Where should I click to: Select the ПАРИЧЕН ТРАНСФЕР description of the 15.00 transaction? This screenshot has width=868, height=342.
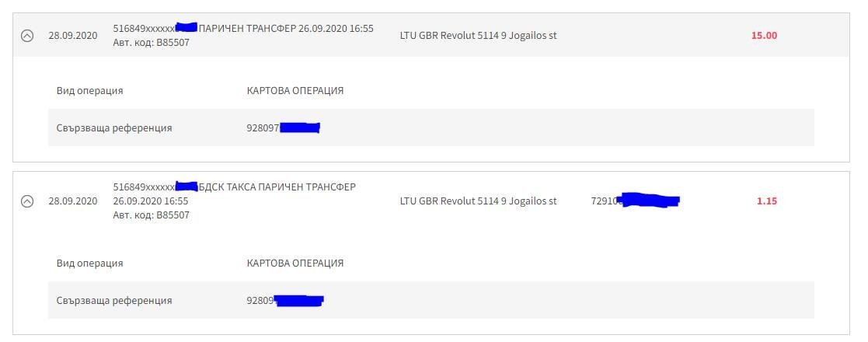point(286,29)
